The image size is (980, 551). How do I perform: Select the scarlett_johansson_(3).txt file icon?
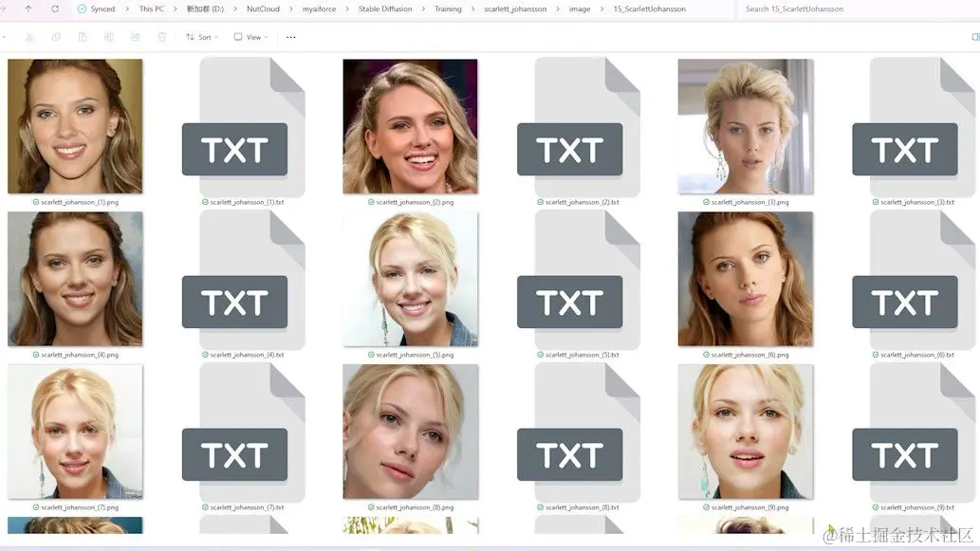914,127
